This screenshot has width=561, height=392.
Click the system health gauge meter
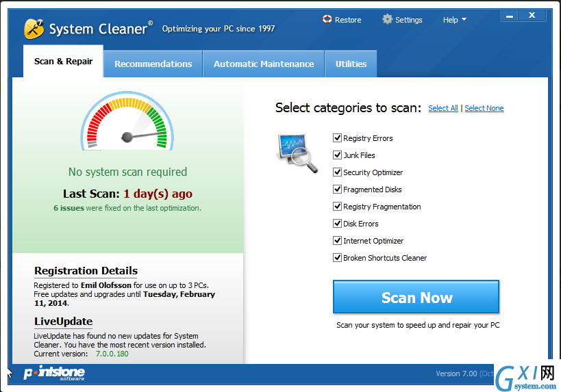(127, 121)
